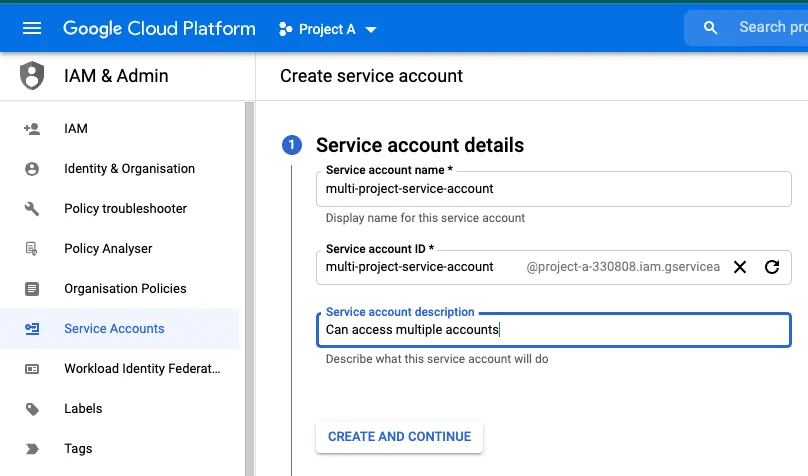This screenshot has height=476, width=808.
Task: Open Workload Identity Federation
Action: coord(120,369)
